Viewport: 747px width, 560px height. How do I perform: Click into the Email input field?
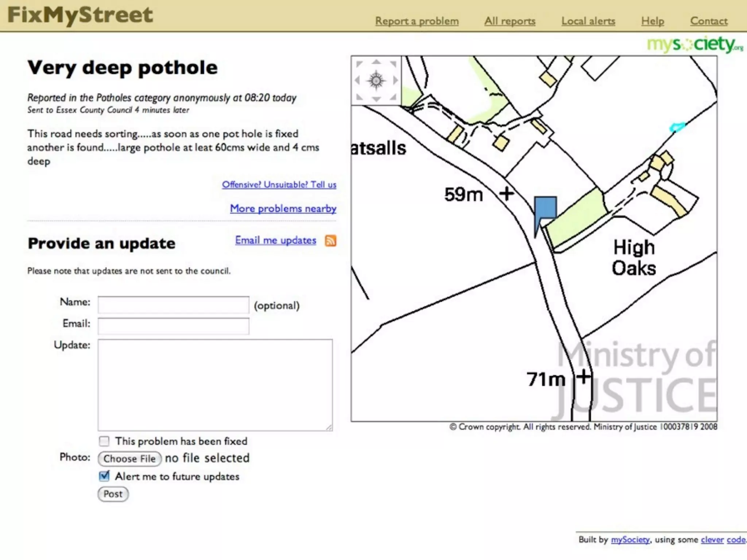173,326
